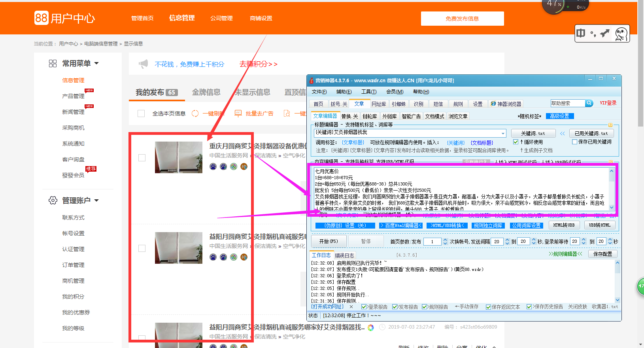The height and width of the screenshot is (348, 644).
Task: Collapse the 常用菜单 section arrow
Action: click(x=96, y=64)
